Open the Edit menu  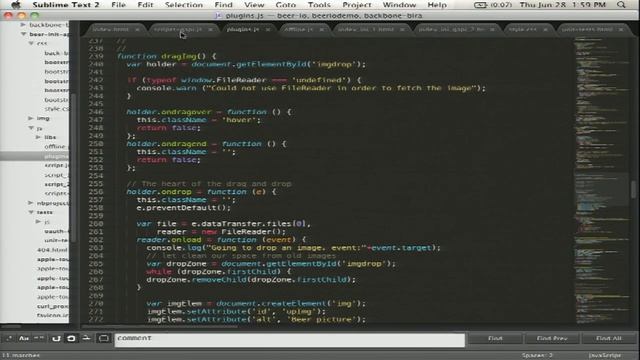145,5
